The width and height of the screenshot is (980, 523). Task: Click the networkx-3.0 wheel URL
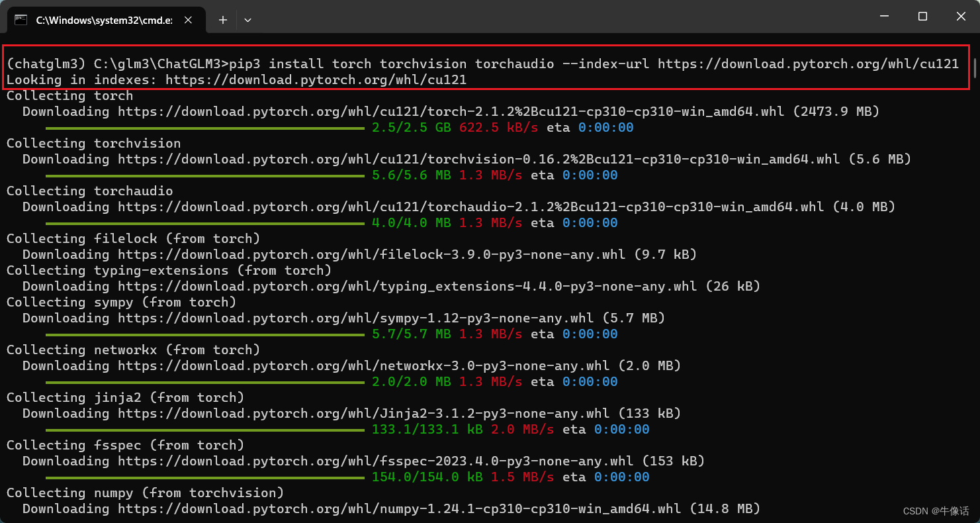pos(363,365)
